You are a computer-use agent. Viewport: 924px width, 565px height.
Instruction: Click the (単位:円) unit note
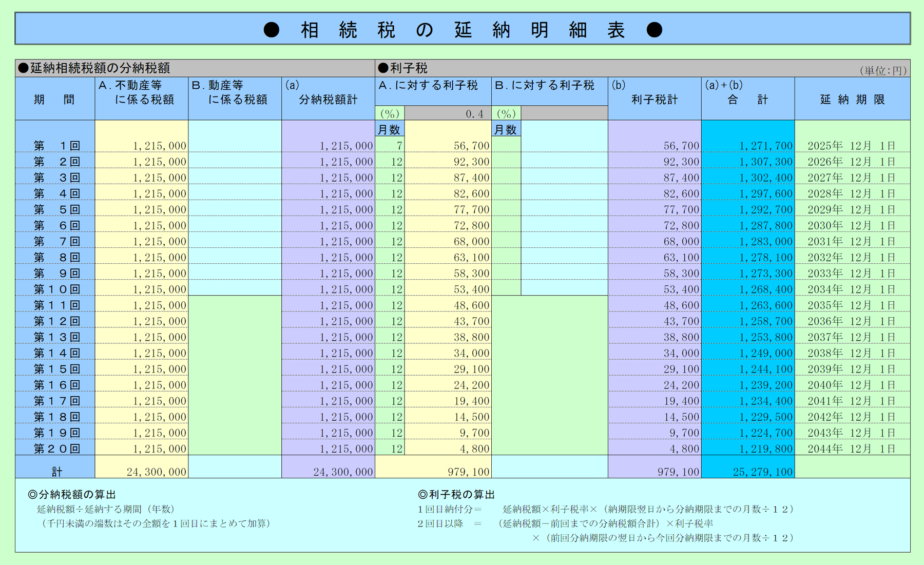click(x=883, y=70)
